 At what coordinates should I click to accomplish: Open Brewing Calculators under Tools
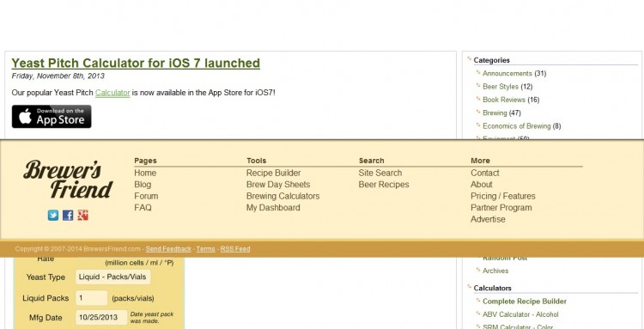(283, 196)
